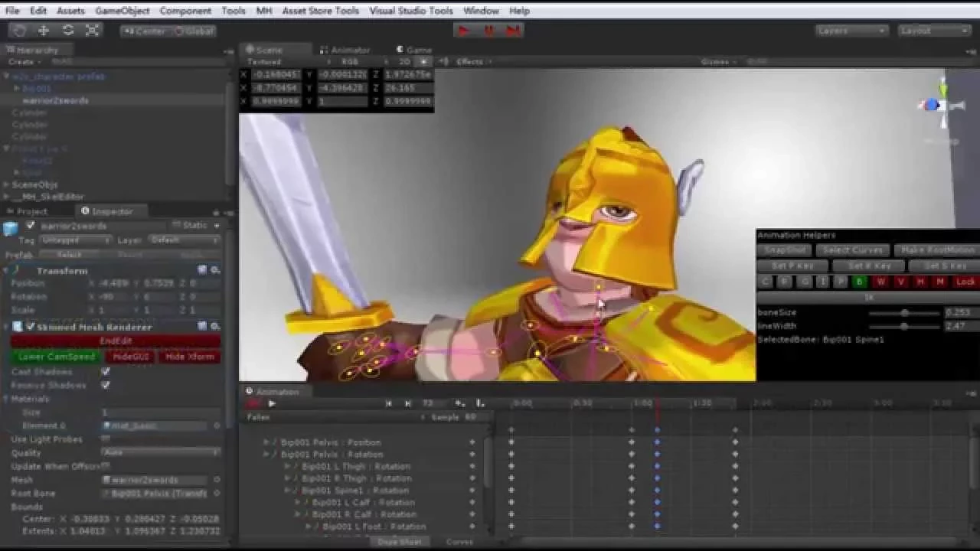Image resolution: width=980 pixels, height=551 pixels.
Task: Click keyframe diamond of Spine1 Rotation row
Action: coord(472,491)
